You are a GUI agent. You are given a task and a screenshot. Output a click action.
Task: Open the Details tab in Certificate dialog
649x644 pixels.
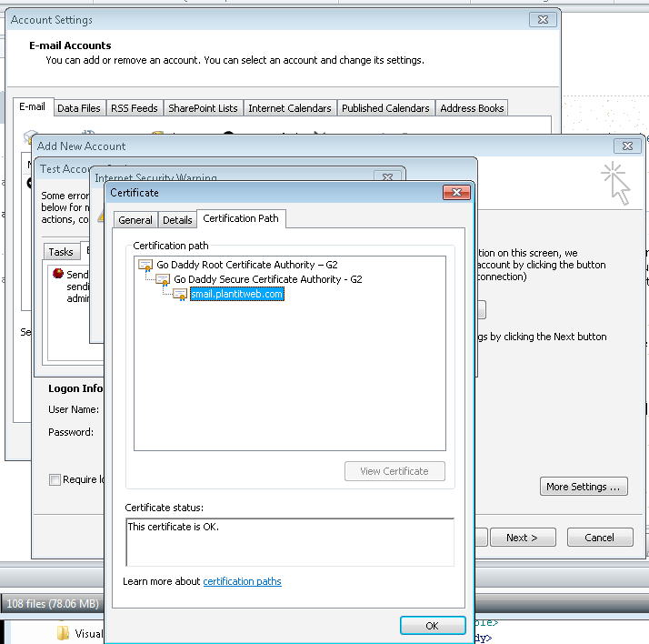(177, 220)
